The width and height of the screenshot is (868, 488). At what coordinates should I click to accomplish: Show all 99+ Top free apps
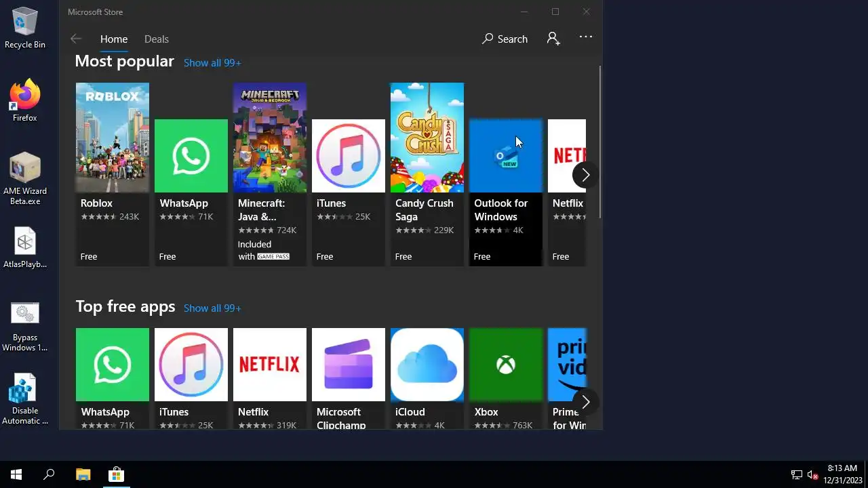[212, 308]
